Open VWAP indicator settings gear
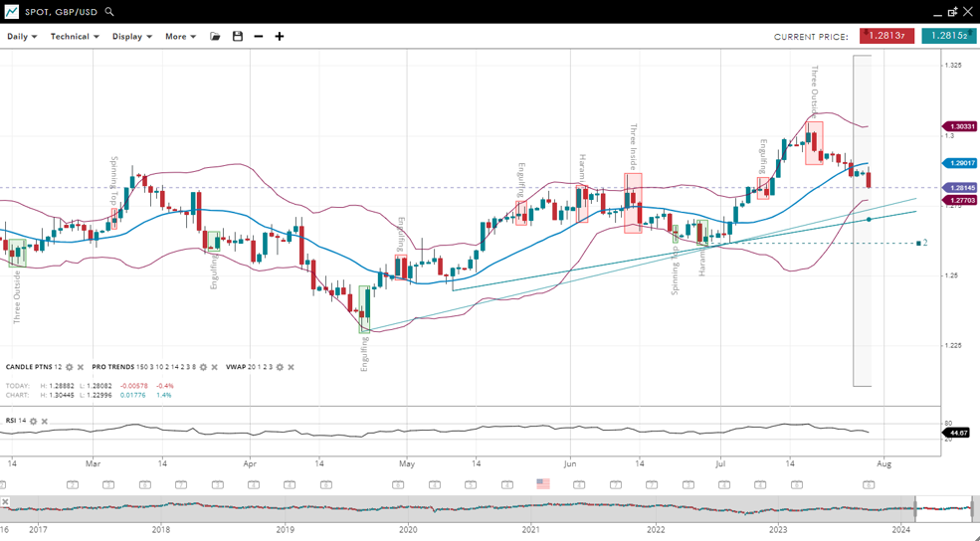Screen dimensions: 980x541 point(280,368)
